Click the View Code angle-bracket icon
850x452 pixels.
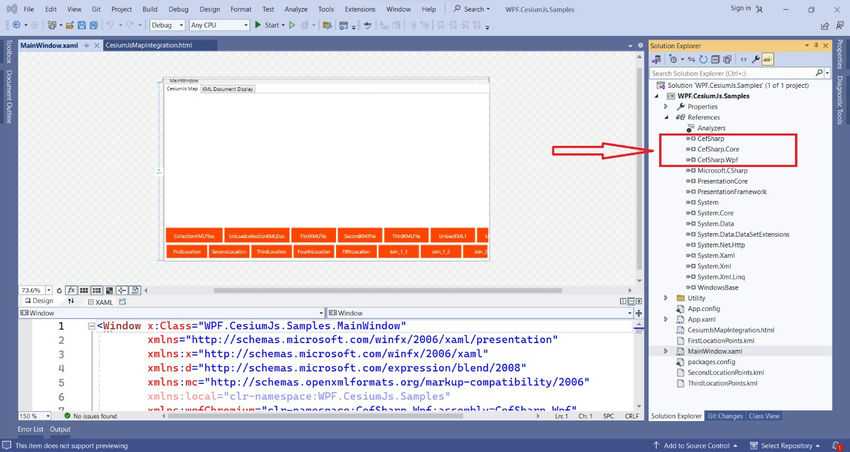[x=744, y=60]
